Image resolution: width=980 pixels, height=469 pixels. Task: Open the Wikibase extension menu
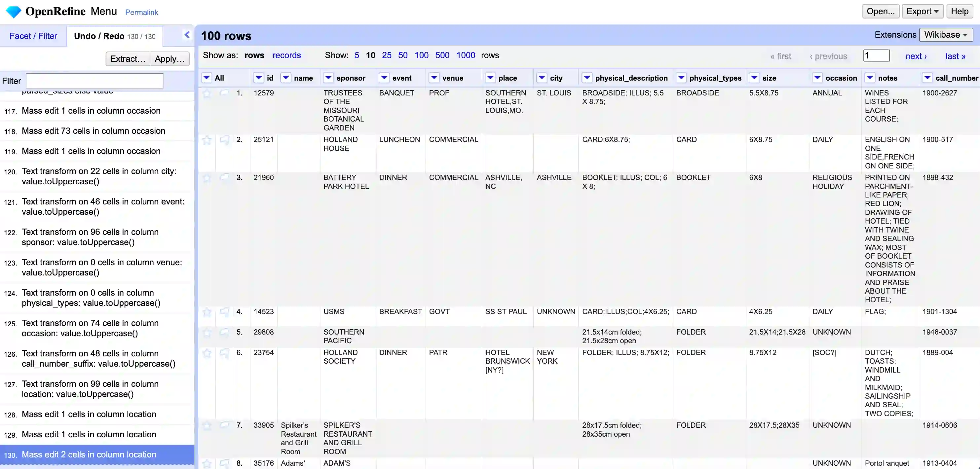click(946, 35)
